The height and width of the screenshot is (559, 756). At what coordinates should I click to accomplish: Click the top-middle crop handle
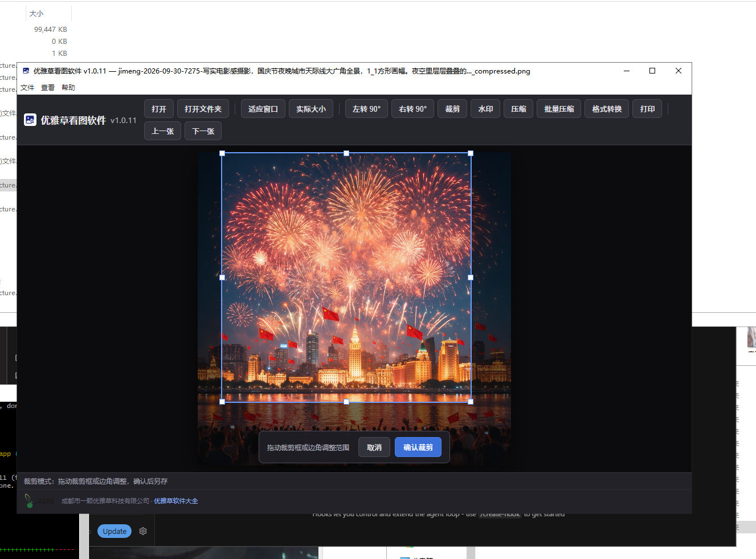(x=346, y=153)
